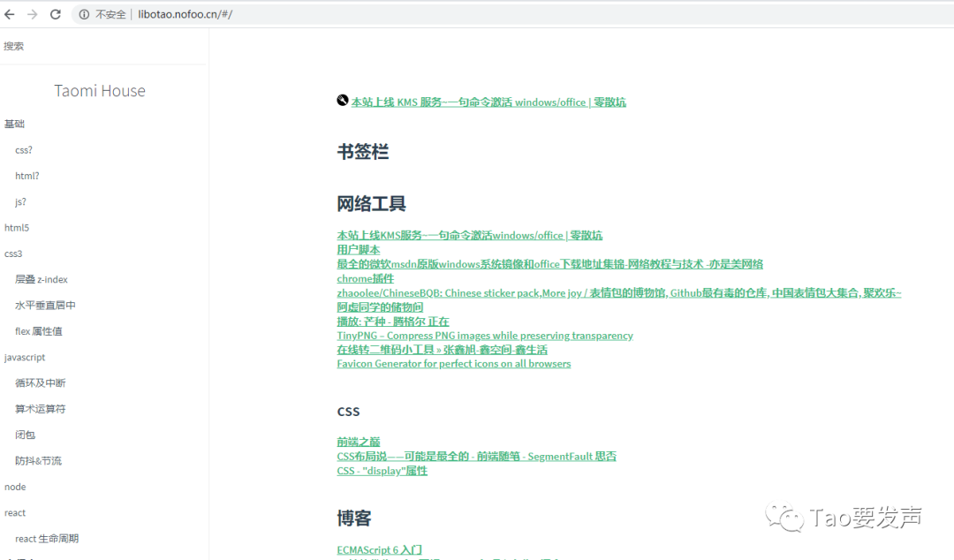Select node in the sidebar
954x560 pixels.
15,487
